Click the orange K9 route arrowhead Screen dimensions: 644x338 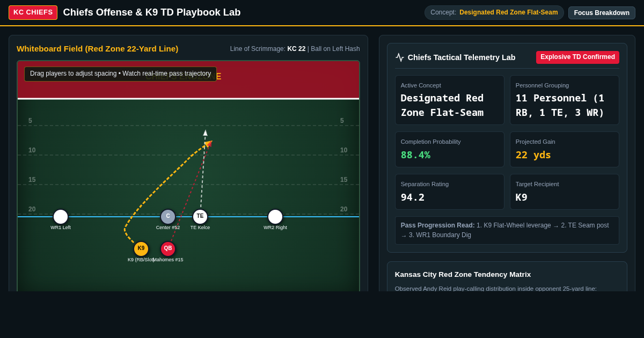click(208, 143)
